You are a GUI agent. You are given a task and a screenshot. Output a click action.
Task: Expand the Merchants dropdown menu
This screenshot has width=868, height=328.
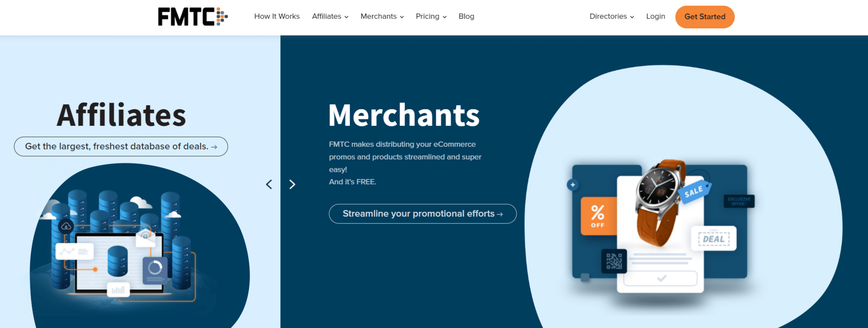[382, 17]
